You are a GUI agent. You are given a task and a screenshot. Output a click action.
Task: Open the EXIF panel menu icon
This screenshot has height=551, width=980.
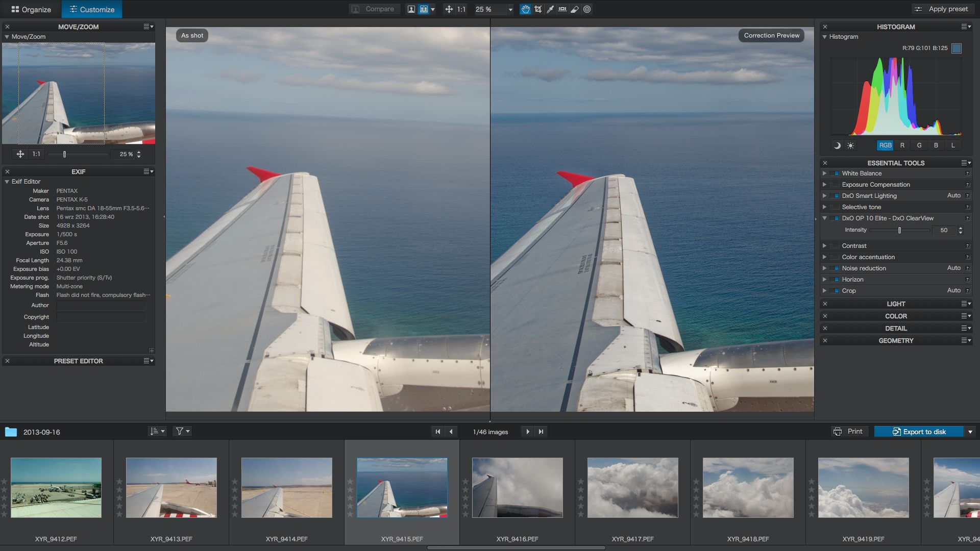pos(148,171)
